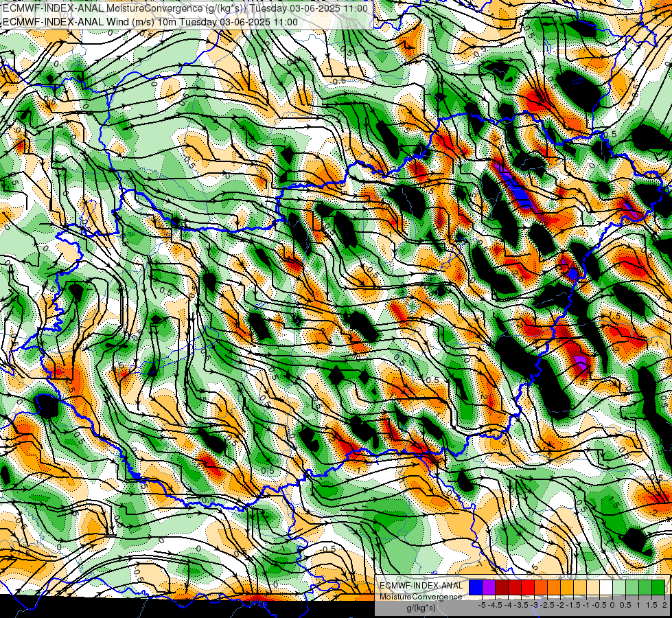Click the '2' tick label at legend end
672x618 pixels.
pos(664,605)
